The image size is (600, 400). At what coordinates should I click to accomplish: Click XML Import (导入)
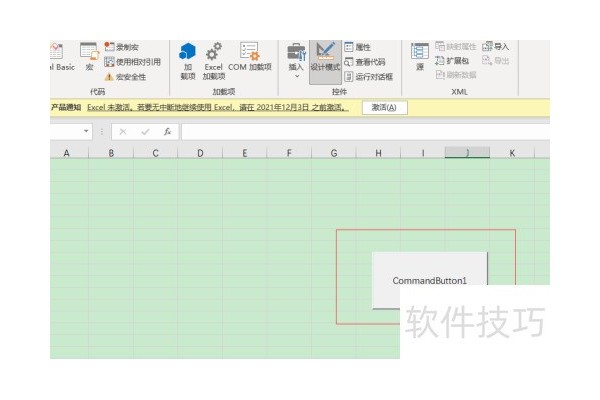pyautogui.click(x=496, y=47)
